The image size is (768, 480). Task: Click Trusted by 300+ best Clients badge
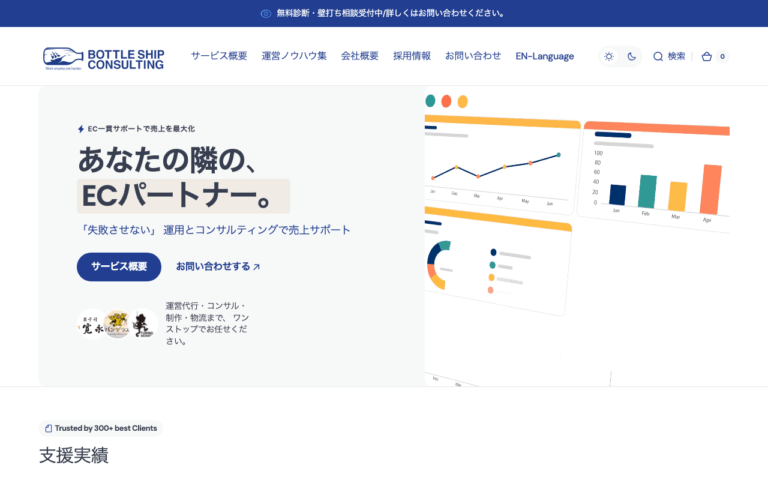[100, 428]
